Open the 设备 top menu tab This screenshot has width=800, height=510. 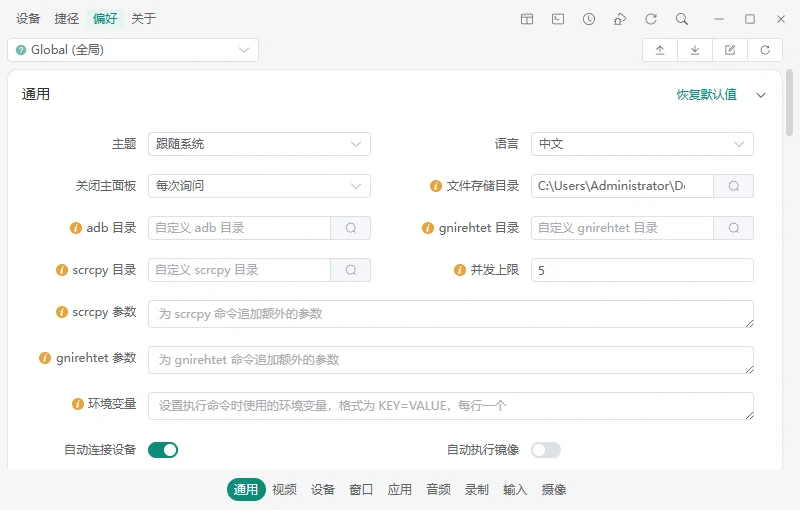(28, 19)
